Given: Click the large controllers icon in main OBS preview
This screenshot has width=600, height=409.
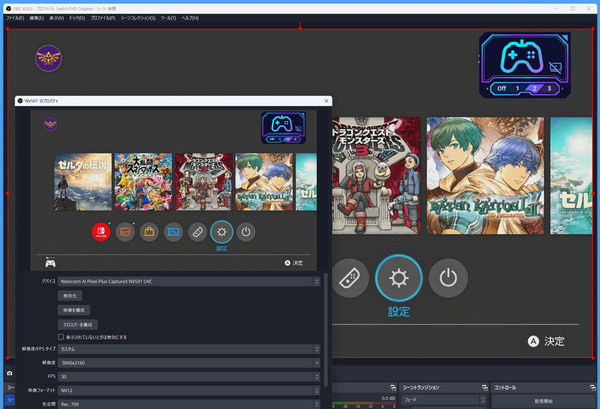Looking at the screenshot, I should pyautogui.click(x=350, y=278).
